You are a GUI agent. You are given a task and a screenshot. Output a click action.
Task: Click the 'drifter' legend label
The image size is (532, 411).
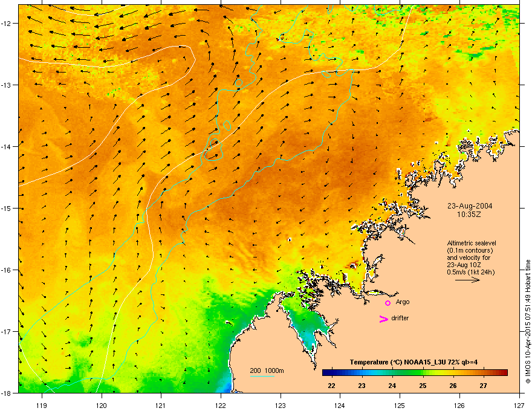tap(400, 318)
